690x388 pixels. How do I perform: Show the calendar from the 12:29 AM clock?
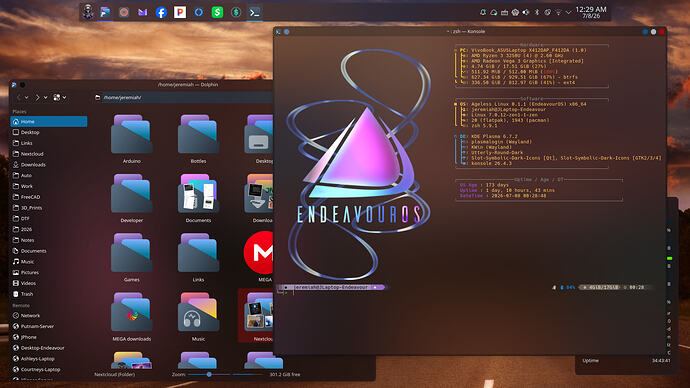tap(591, 12)
